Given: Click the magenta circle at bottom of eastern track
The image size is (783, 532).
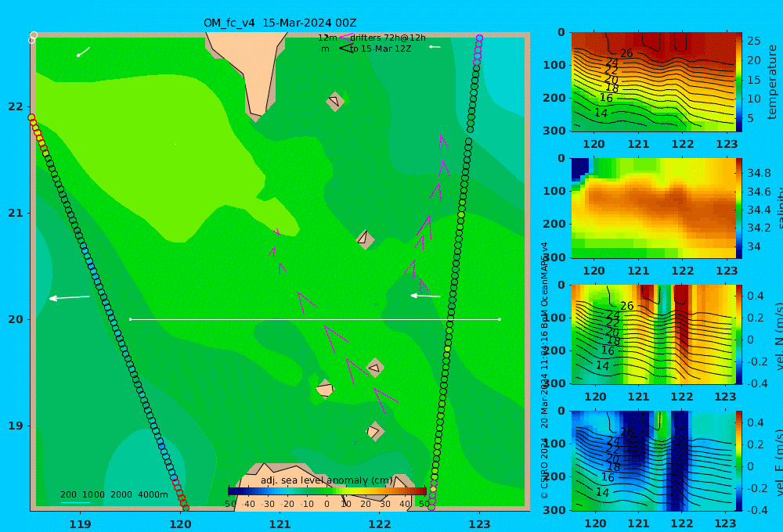Looking at the screenshot, I should click(x=431, y=508).
